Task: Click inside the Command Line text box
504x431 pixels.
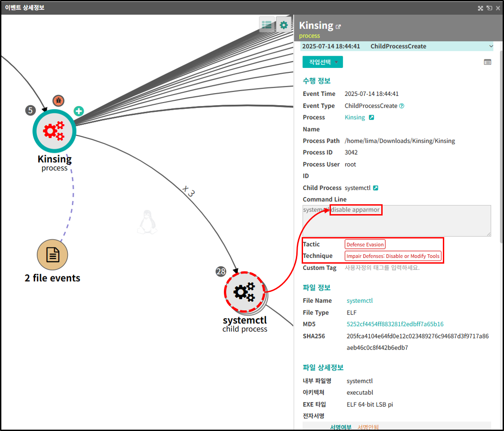Action: [x=397, y=221]
